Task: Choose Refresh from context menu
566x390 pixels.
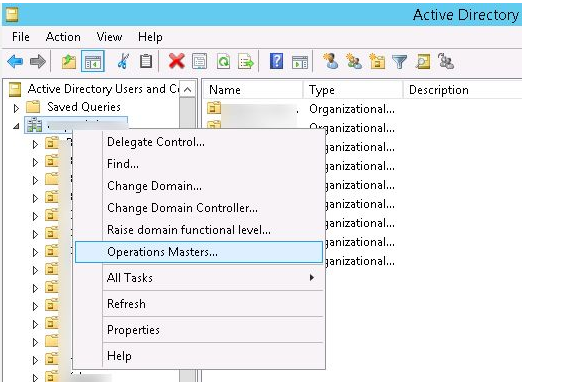Action: pos(199,304)
